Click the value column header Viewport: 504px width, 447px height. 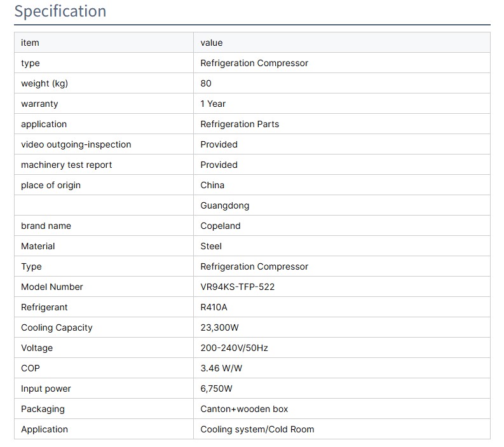(212, 43)
